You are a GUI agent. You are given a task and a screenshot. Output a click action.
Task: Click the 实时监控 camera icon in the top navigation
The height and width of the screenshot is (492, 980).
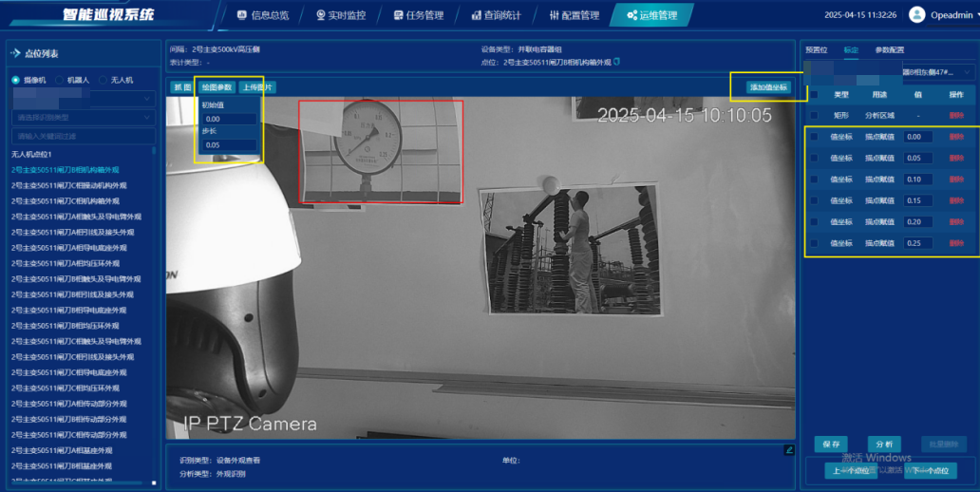[x=321, y=15]
